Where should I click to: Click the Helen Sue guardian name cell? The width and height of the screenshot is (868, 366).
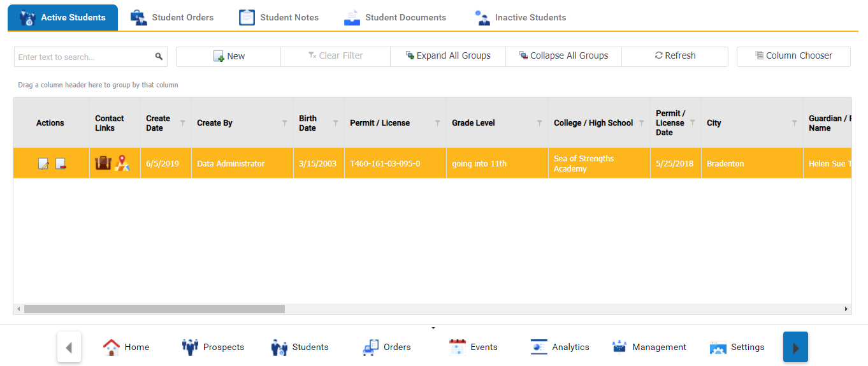827,163
